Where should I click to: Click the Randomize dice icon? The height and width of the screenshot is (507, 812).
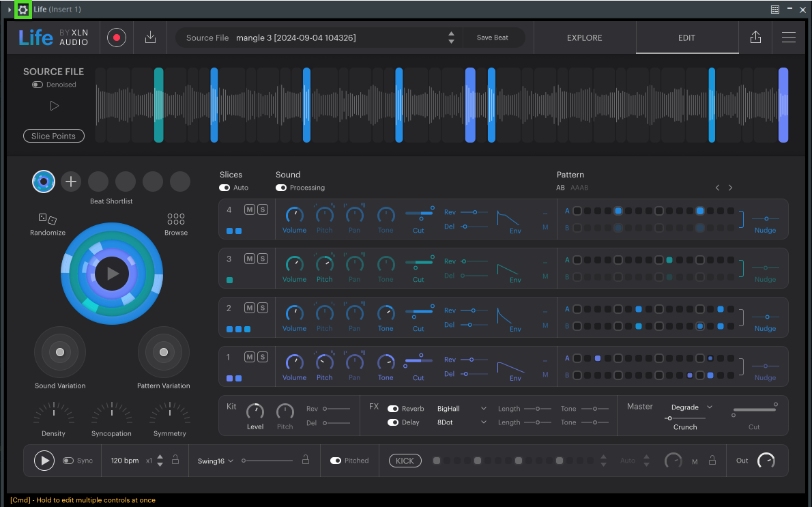point(48,219)
